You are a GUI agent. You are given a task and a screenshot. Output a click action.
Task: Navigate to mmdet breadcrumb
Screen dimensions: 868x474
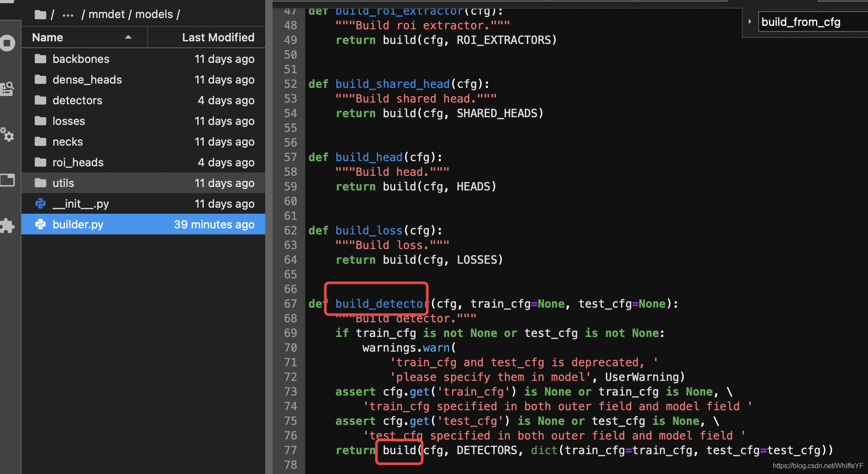pos(106,15)
